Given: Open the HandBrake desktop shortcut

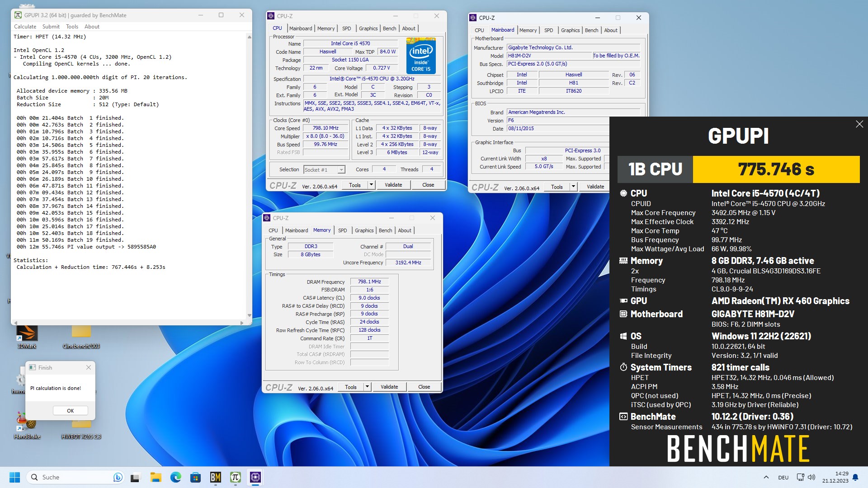Looking at the screenshot, I should 27,425.
